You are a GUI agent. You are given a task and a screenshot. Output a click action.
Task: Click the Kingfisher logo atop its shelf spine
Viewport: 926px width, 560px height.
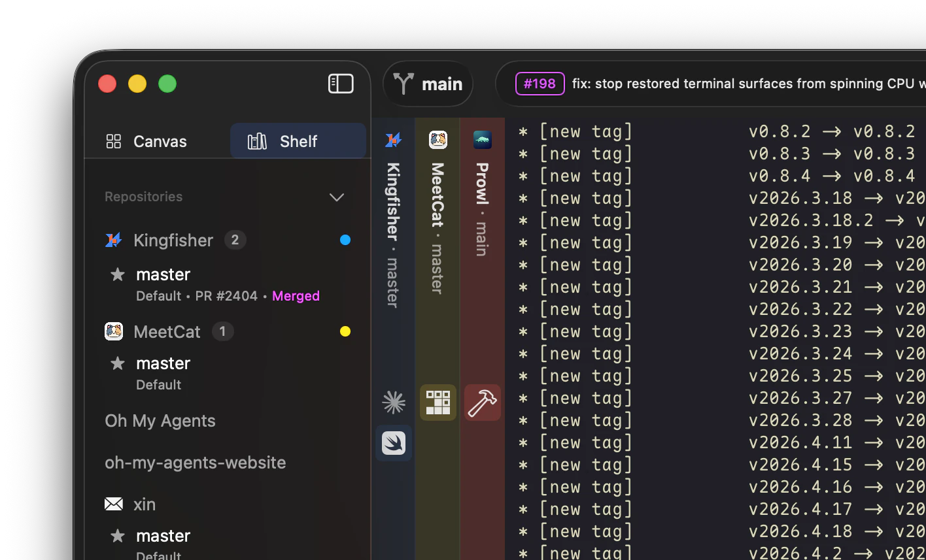click(393, 140)
